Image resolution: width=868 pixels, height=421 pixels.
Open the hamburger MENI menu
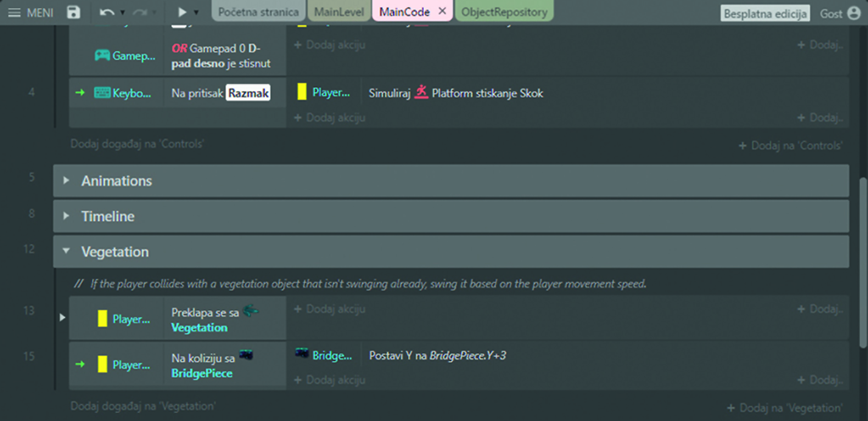[14, 12]
